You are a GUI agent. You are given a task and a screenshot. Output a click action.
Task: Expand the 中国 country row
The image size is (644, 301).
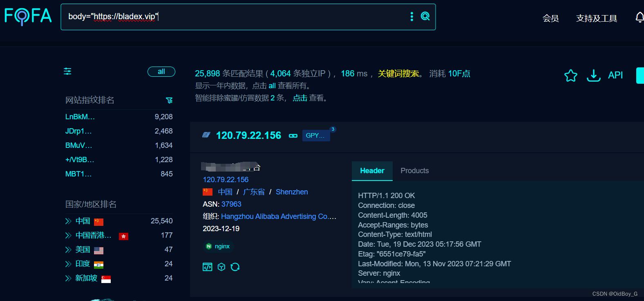tap(68, 221)
